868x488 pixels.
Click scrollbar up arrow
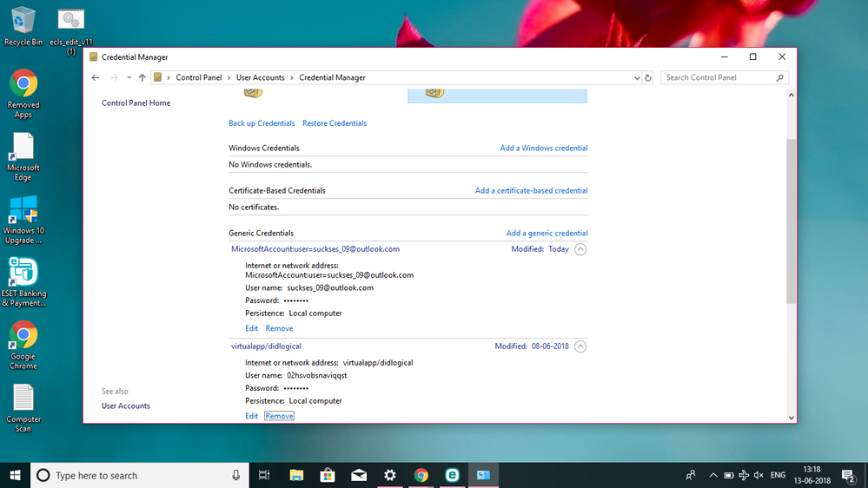coord(791,96)
